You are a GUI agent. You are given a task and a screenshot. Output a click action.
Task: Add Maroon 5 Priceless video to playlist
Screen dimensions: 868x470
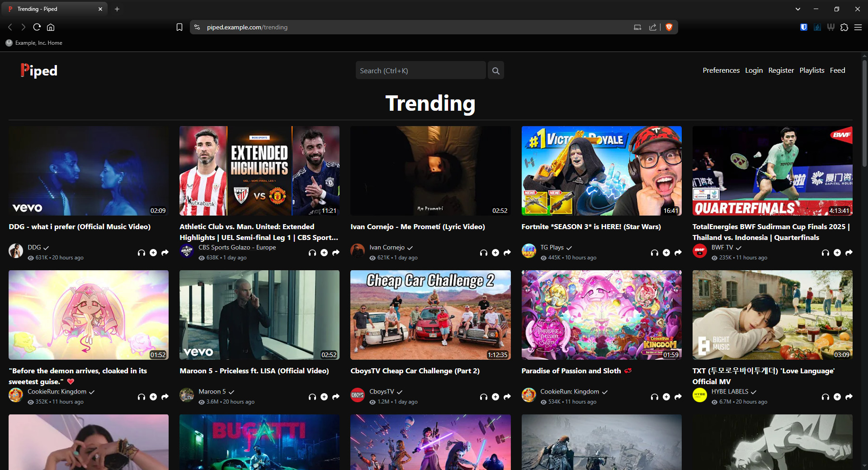324,397
